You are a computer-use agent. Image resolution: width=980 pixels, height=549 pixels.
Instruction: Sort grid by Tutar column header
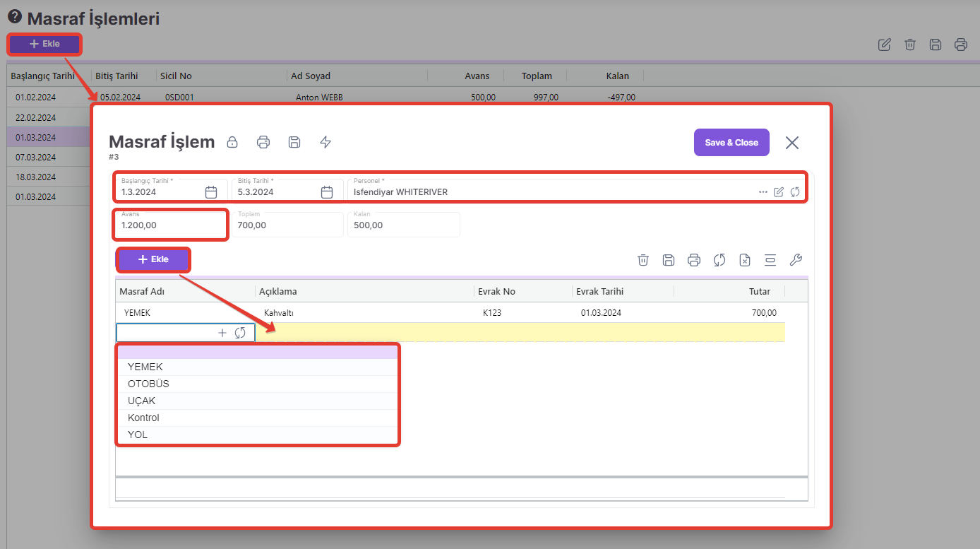pos(759,291)
